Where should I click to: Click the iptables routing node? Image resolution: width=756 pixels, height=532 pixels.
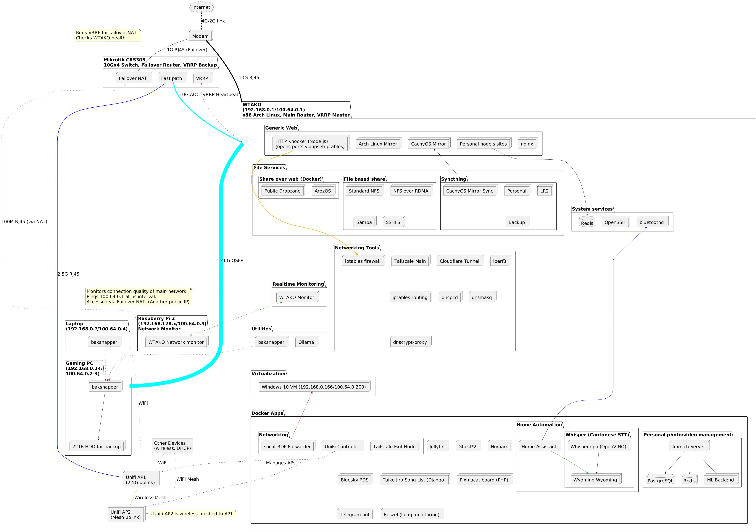(411, 297)
